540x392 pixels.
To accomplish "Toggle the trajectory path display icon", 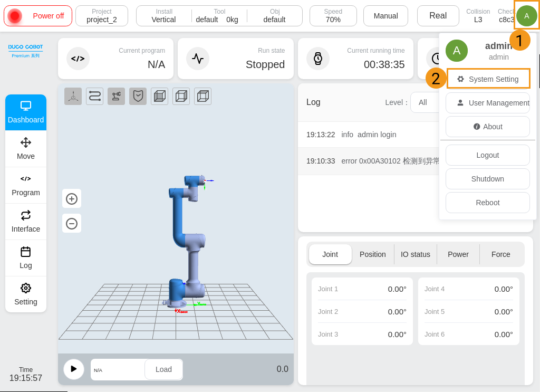I will coord(94,96).
